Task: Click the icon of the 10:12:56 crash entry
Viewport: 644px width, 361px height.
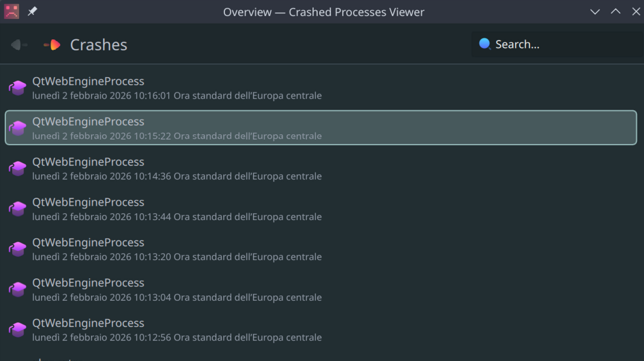Action: coord(18,330)
